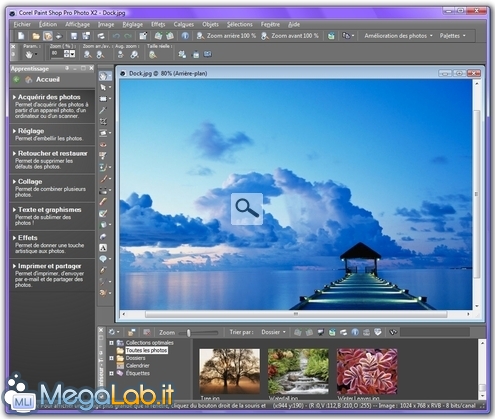Select the rectangular Selection tool
Image resolution: width=495 pixels, height=419 pixels.
[103, 99]
